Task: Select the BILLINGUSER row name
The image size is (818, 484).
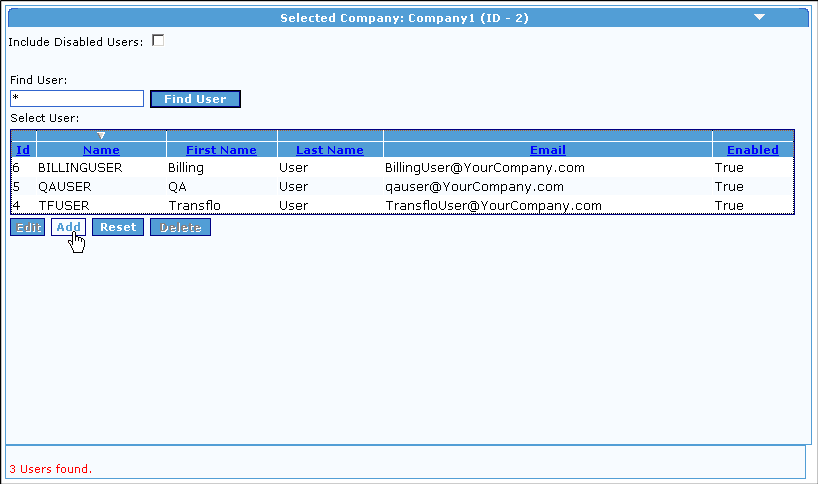Action: point(80,168)
